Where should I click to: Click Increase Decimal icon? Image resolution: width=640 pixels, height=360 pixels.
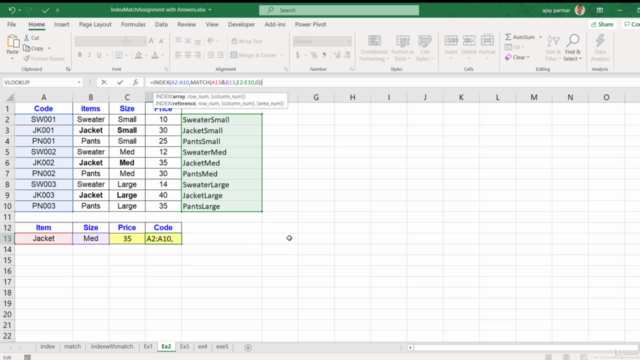[x=337, y=55]
